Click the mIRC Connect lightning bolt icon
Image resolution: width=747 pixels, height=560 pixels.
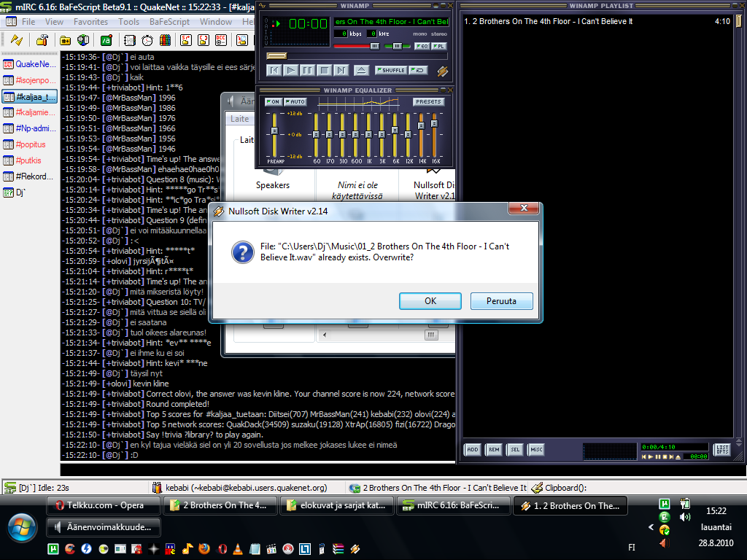pyautogui.click(x=17, y=40)
